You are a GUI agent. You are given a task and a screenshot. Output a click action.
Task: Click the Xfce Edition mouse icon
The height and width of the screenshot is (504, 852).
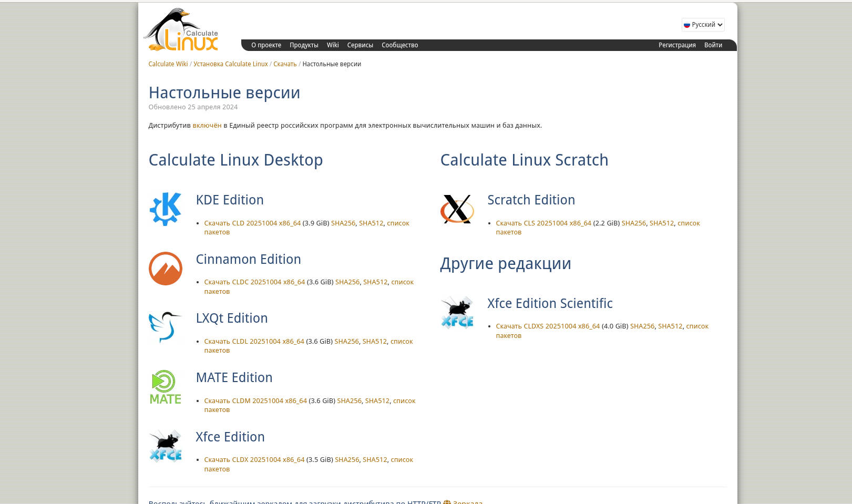166,446
